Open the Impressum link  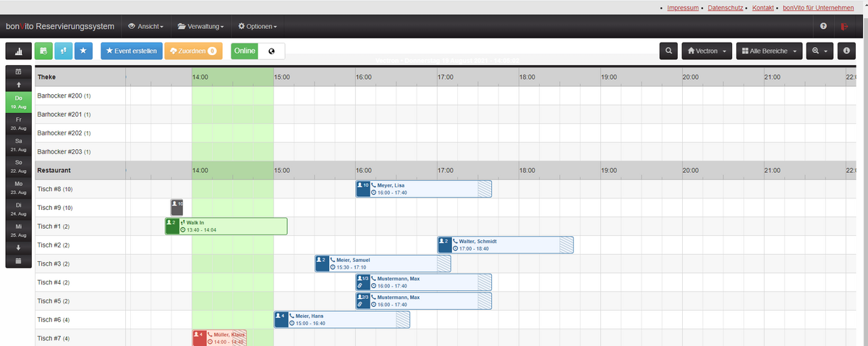click(683, 8)
